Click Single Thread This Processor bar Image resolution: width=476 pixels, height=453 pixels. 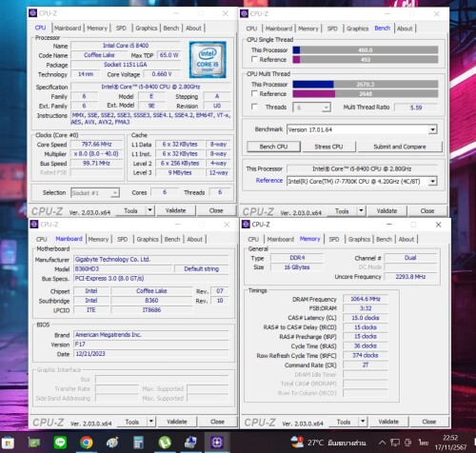366,50
